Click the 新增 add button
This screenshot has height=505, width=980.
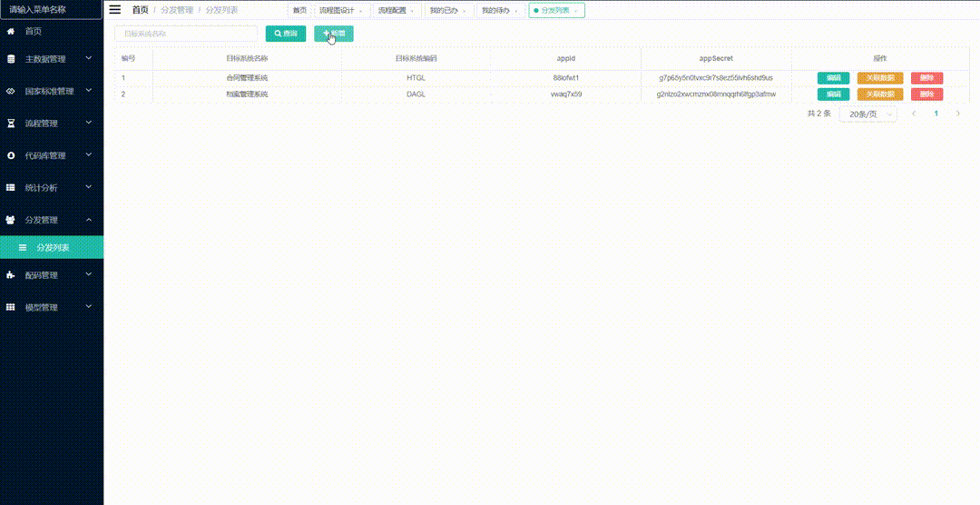pyautogui.click(x=333, y=34)
